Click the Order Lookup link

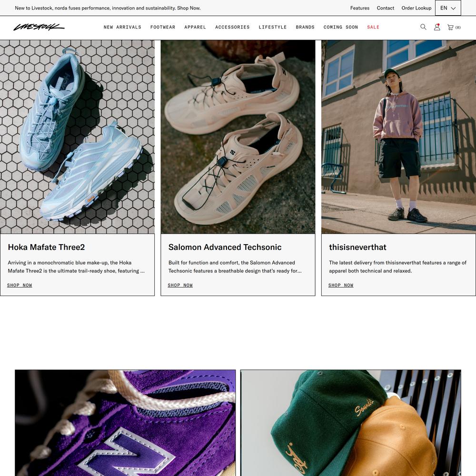point(416,8)
